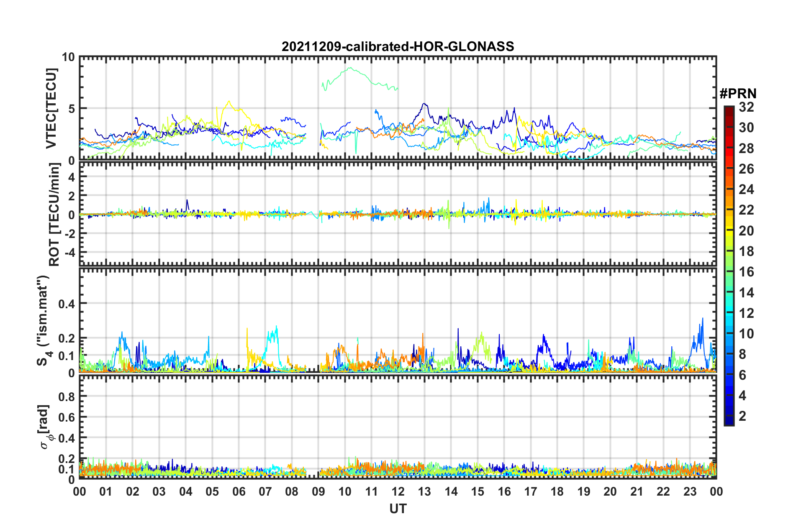Click x-axis hour tick 01
Viewport: 796px width, 532px height.
tap(106, 491)
